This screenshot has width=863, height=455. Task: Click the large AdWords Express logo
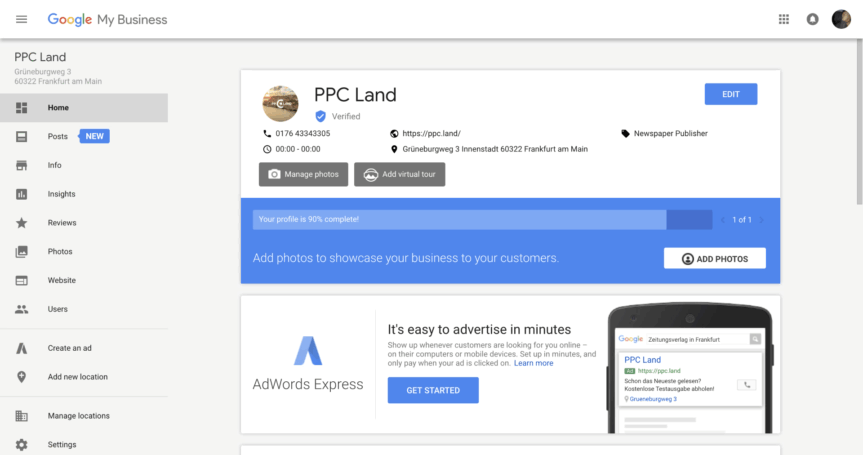tap(308, 350)
